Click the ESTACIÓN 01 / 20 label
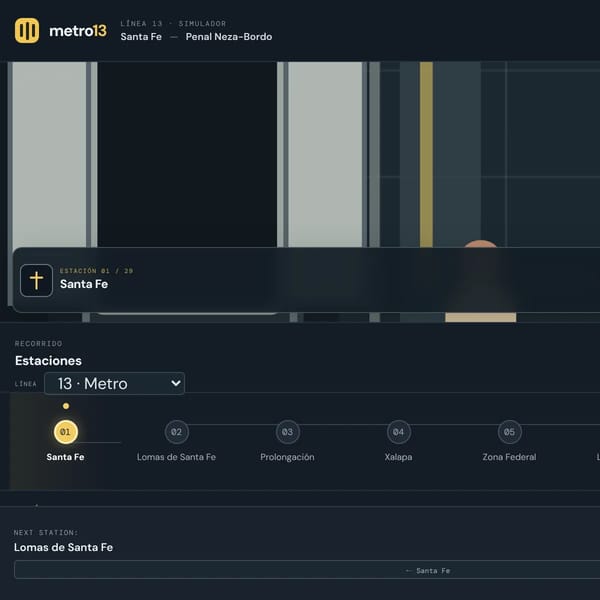 point(96,271)
